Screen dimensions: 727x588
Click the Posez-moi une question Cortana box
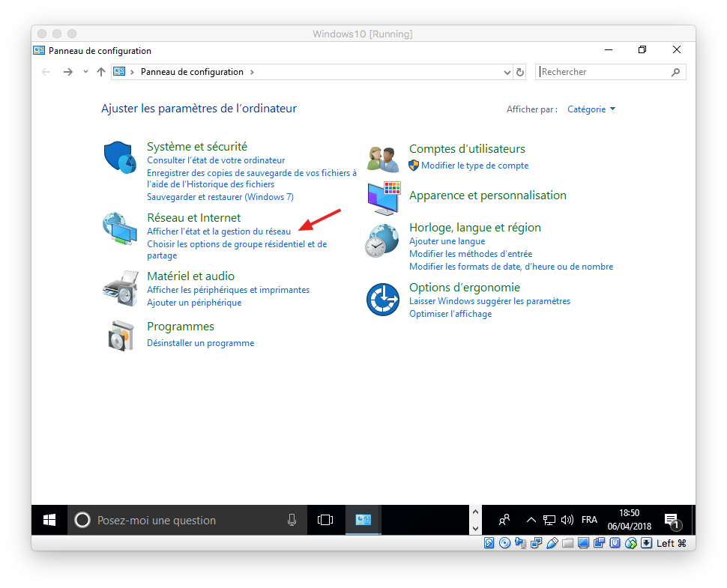(187, 520)
